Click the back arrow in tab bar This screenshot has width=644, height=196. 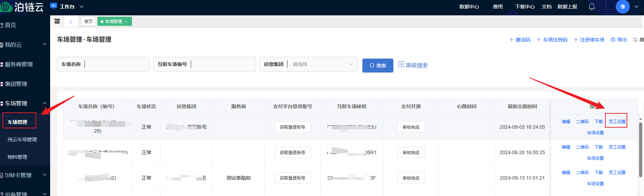(x=71, y=22)
